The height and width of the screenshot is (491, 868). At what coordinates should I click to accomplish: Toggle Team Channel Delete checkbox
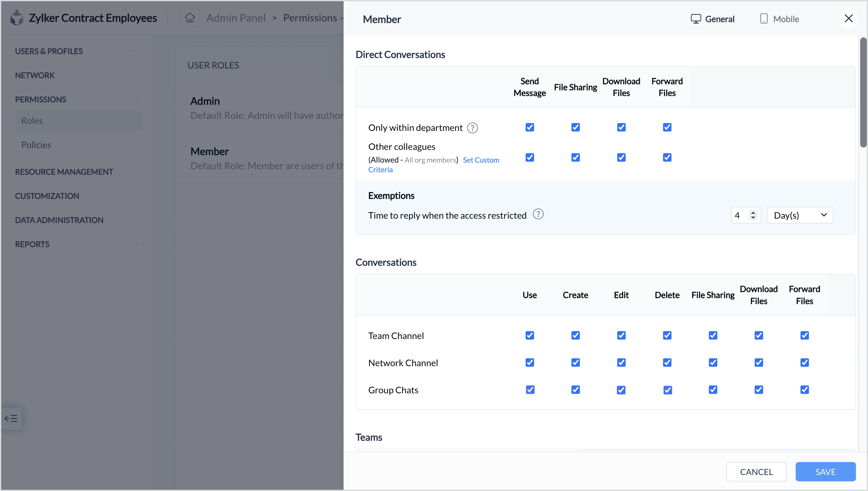click(x=667, y=335)
